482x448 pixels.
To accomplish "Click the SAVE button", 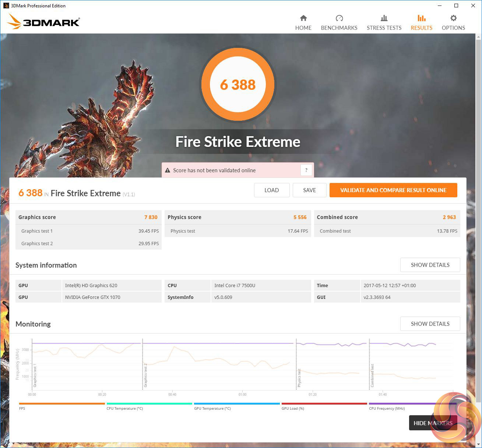I will (x=309, y=190).
